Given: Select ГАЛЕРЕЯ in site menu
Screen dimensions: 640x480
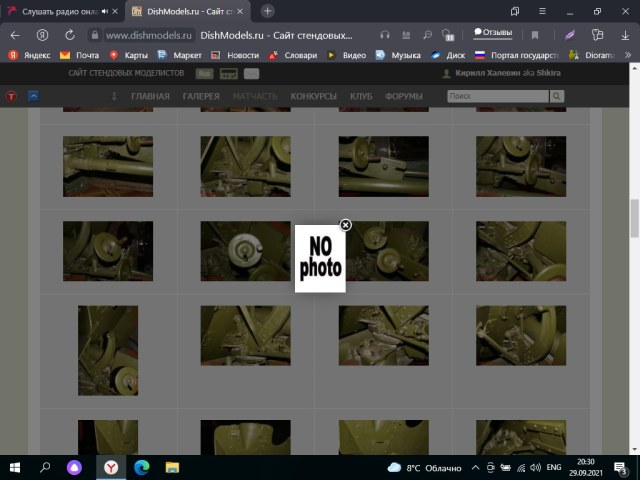Looking at the screenshot, I should 201,96.
